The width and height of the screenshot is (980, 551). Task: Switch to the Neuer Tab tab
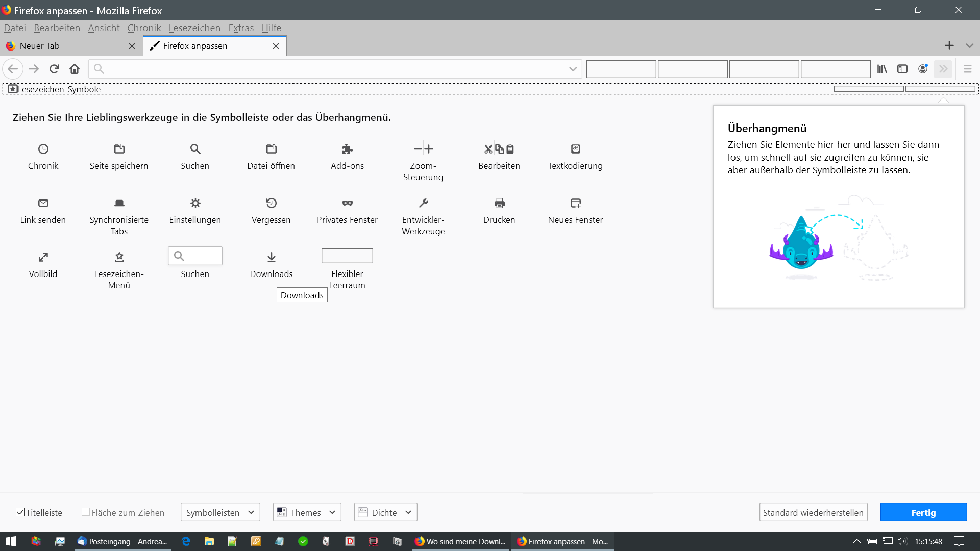click(66, 46)
